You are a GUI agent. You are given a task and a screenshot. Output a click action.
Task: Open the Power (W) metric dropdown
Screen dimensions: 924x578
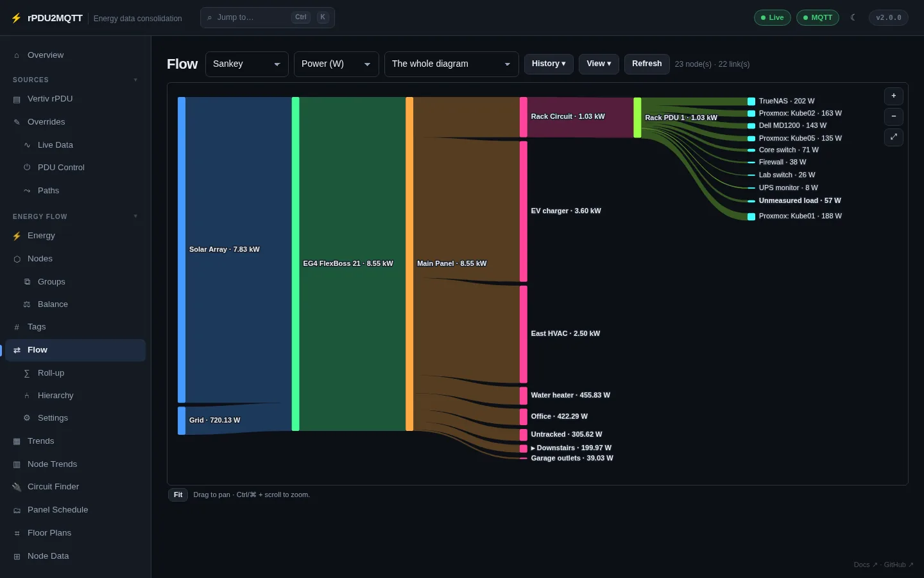[336, 64]
